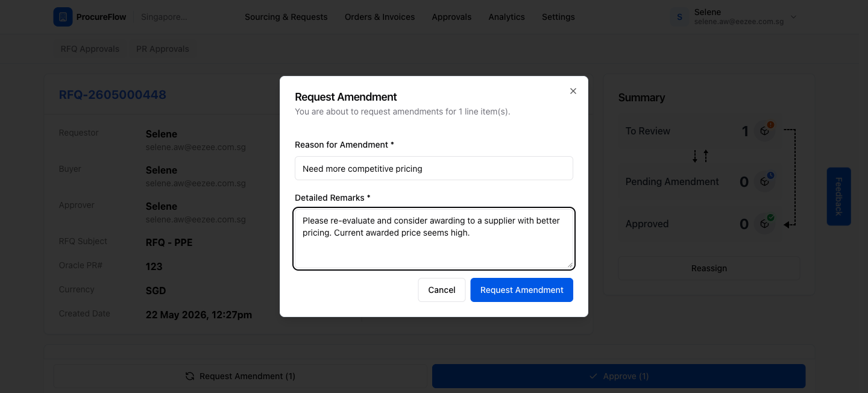Screen dimensions: 868x393
Task: Click the refresh icon on Request Amendment (1)
Action: tap(190, 376)
